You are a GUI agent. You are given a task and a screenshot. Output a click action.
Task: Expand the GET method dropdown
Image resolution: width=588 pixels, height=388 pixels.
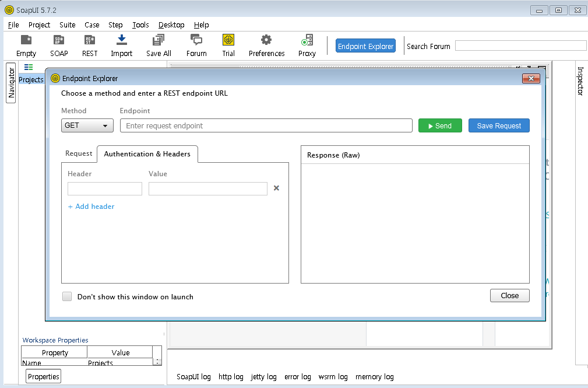87,125
